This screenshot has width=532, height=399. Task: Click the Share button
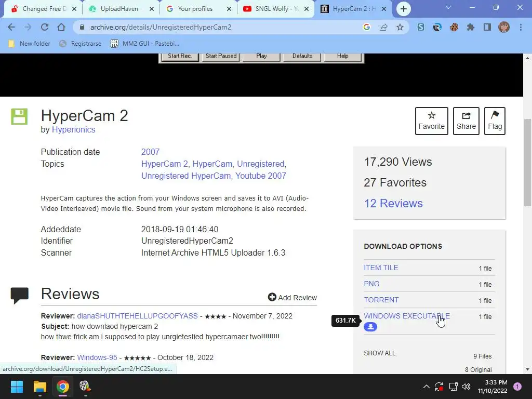[466, 121]
